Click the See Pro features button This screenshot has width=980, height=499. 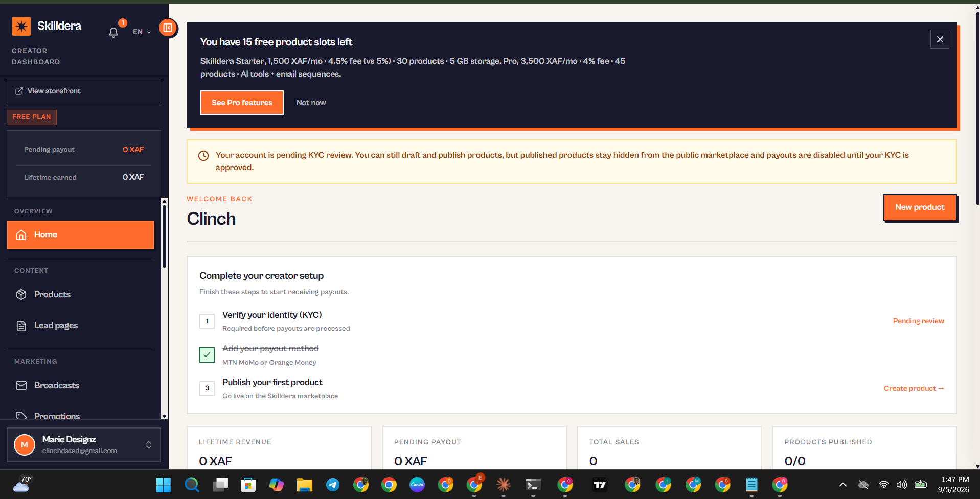point(242,103)
